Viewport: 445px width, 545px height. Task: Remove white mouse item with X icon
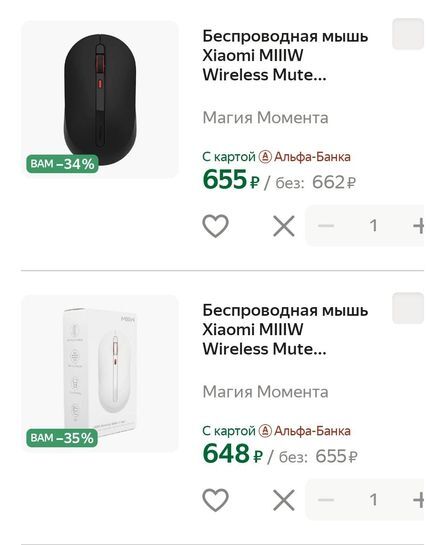[284, 500]
